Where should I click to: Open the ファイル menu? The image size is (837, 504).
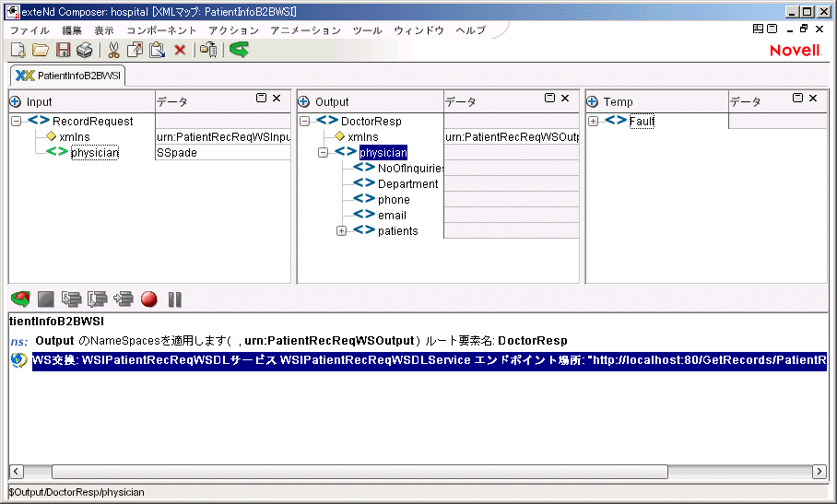click(x=29, y=30)
